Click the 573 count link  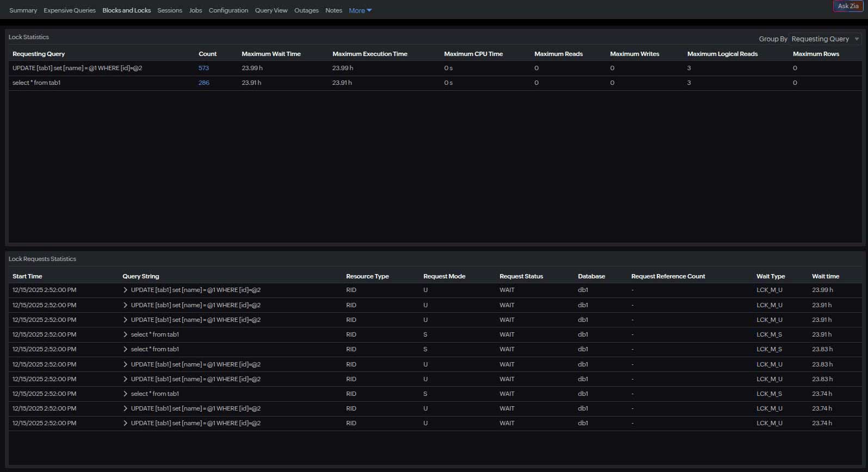pos(204,69)
